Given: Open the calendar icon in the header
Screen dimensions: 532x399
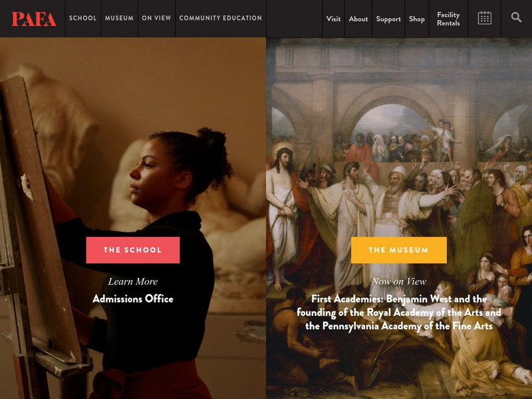Looking at the screenshot, I should coord(485,18).
